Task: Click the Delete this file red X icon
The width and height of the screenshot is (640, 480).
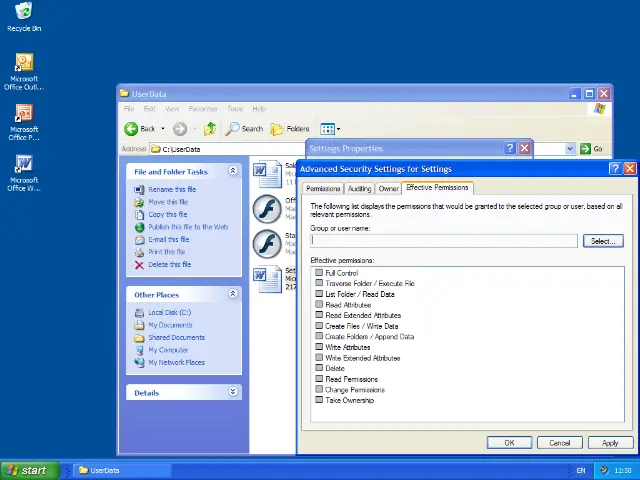Action: click(x=139, y=265)
